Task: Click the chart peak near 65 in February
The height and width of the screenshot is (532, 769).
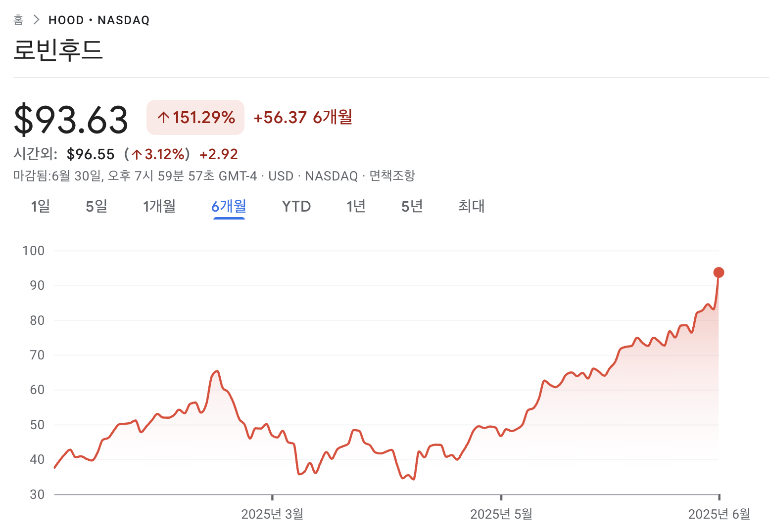Action: (x=216, y=371)
